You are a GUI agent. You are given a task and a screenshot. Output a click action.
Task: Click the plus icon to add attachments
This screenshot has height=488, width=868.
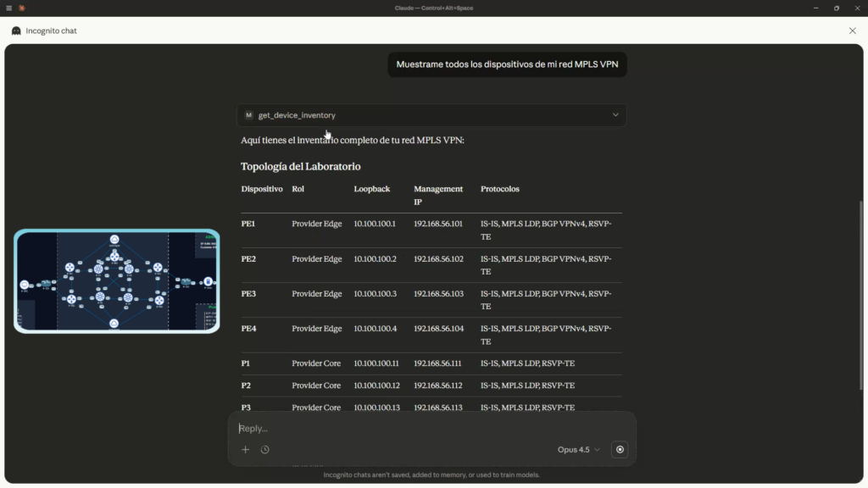[246, 450]
